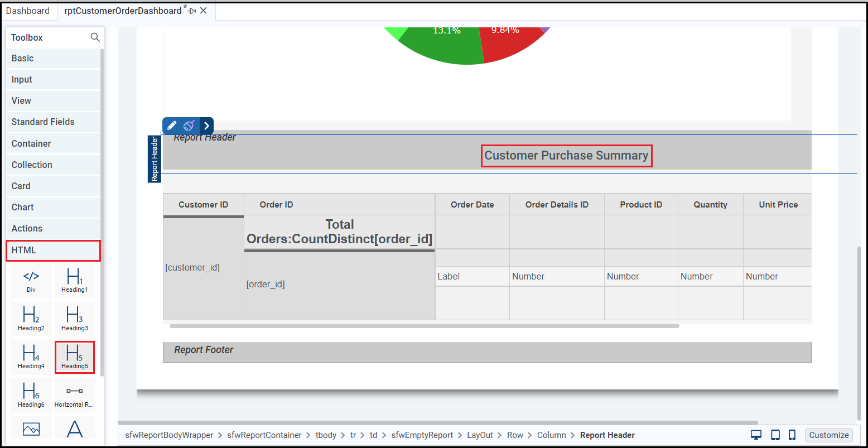Click the Product ID column header
The height and width of the screenshot is (448, 868).
pyautogui.click(x=641, y=205)
